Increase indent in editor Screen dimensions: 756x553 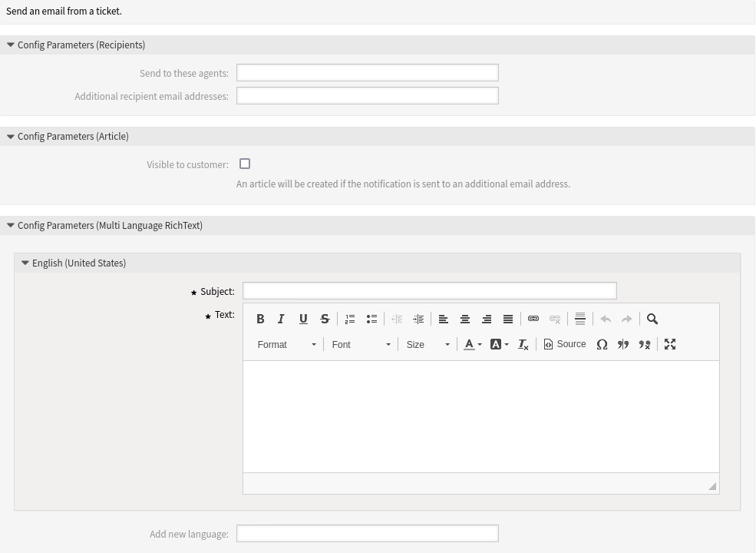pos(418,319)
